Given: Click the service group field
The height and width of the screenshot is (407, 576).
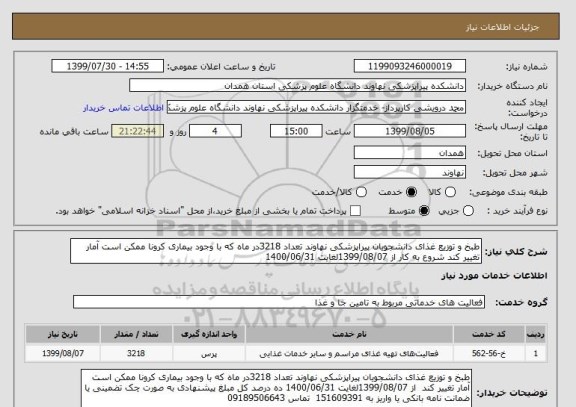Looking at the screenshot, I should click(x=279, y=302).
